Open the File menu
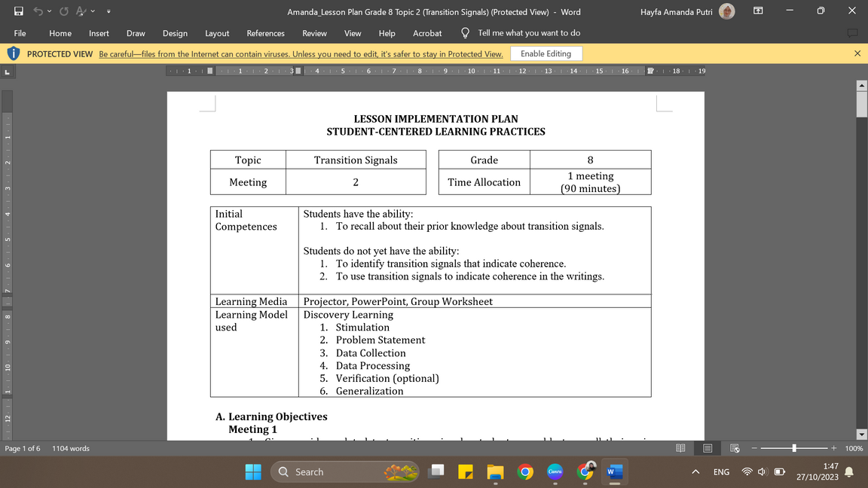The height and width of the screenshot is (488, 868). (20, 33)
